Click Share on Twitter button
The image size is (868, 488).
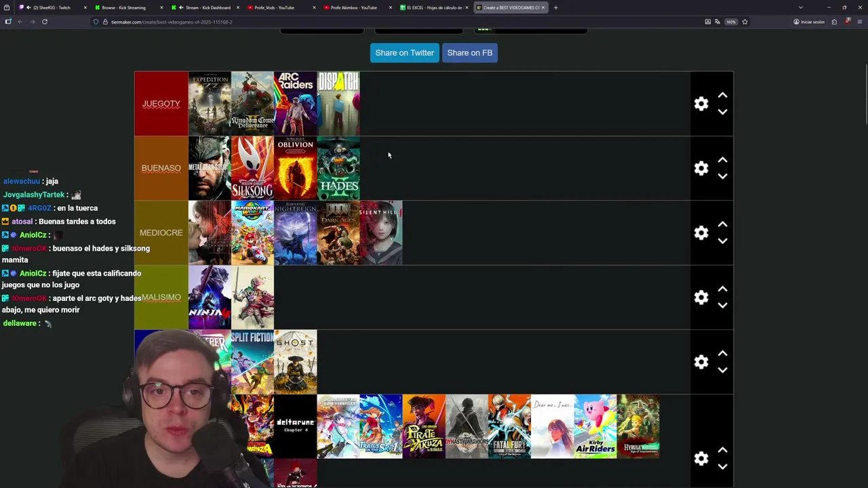(405, 53)
